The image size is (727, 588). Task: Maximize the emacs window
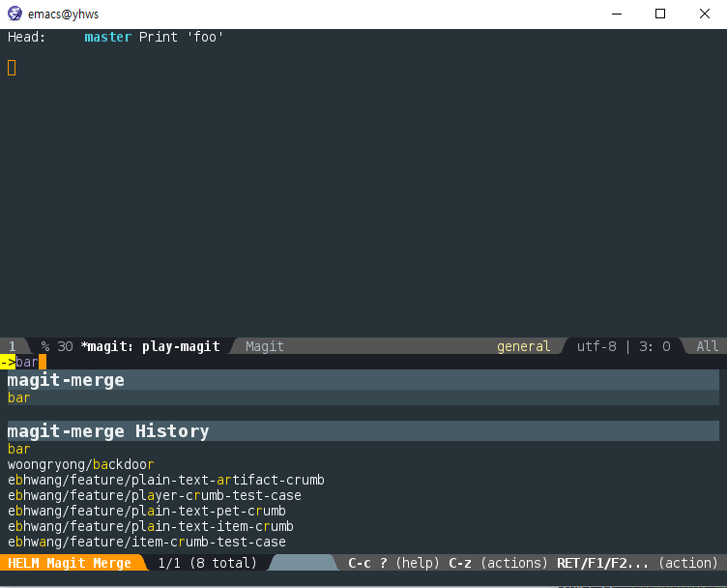click(660, 14)
